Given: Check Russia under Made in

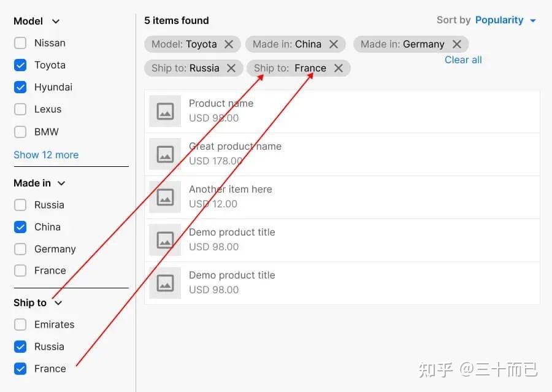Looking at the screenshot, I should pyautogui.click(x=20, y=205).
